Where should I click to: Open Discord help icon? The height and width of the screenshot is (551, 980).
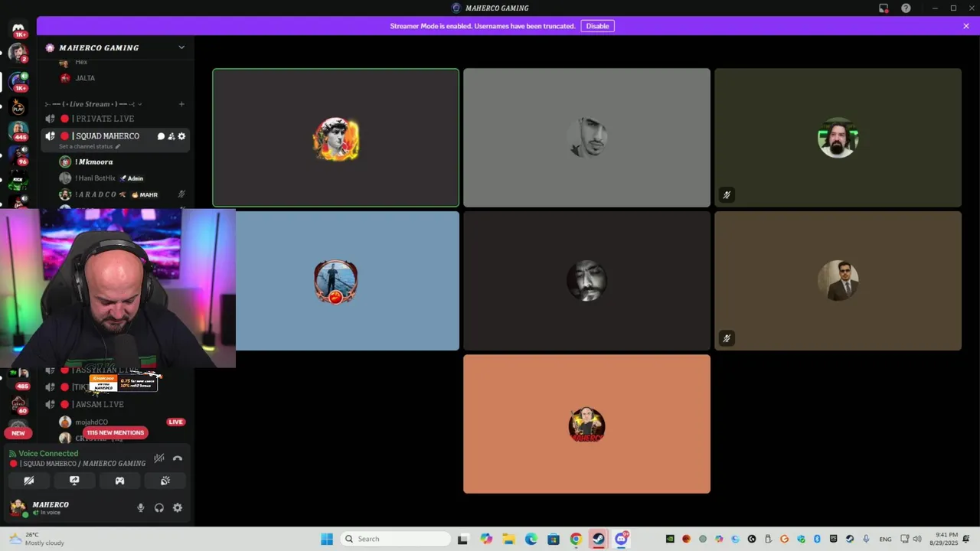click(906, 8)
